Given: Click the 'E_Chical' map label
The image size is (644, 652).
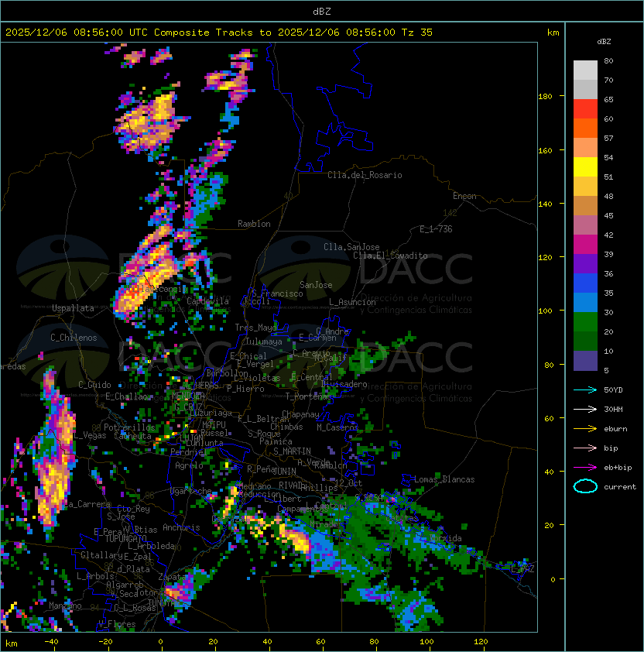Looking at the screenshot, I should click(x=248, y=356).
